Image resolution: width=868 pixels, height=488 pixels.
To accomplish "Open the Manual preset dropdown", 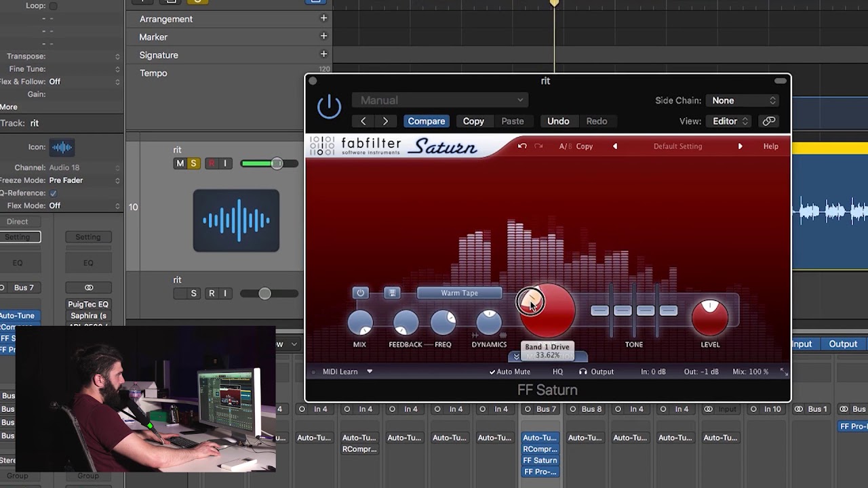I will [x=441, y=100].
